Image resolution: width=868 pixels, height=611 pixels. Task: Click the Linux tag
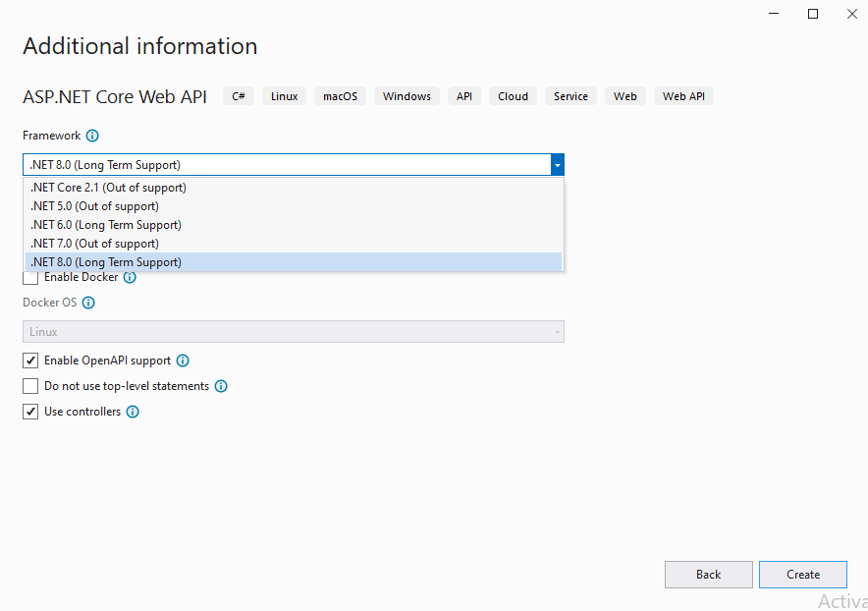pyautogui.click(x=284, y=96)
